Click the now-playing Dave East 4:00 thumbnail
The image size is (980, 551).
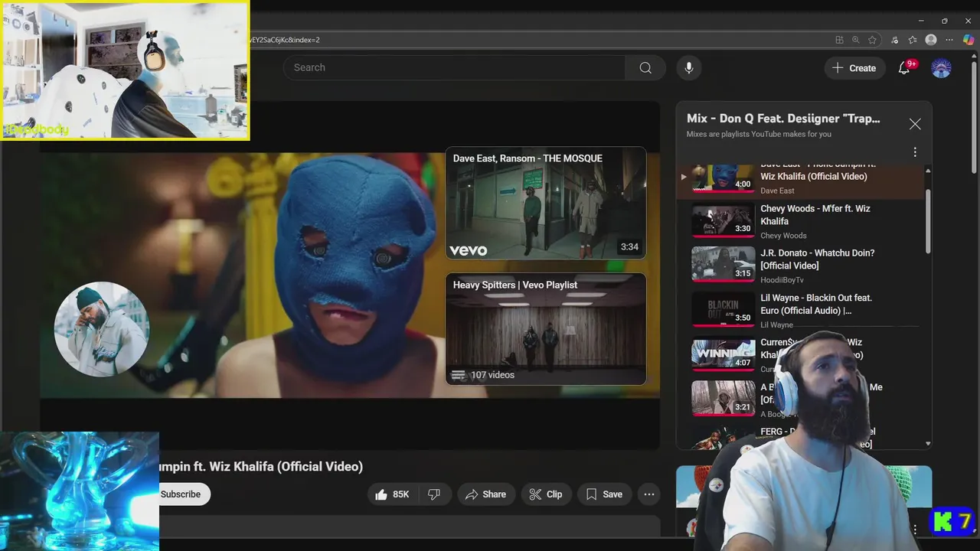pos(724,178)
